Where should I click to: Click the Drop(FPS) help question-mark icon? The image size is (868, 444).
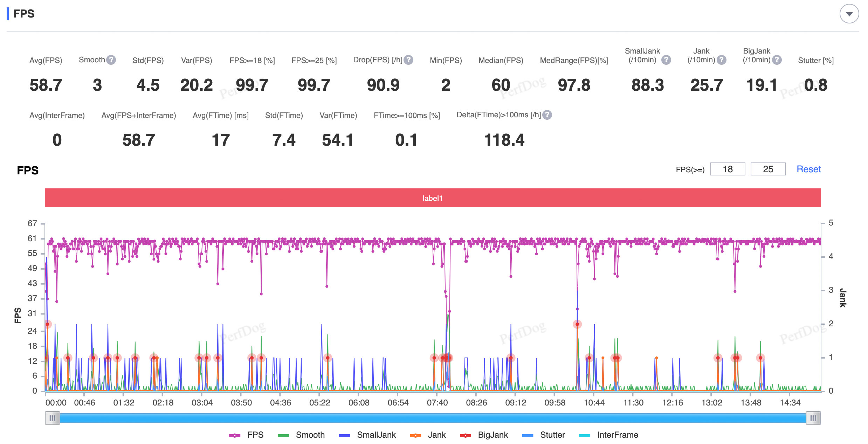[x=408, y=60]
